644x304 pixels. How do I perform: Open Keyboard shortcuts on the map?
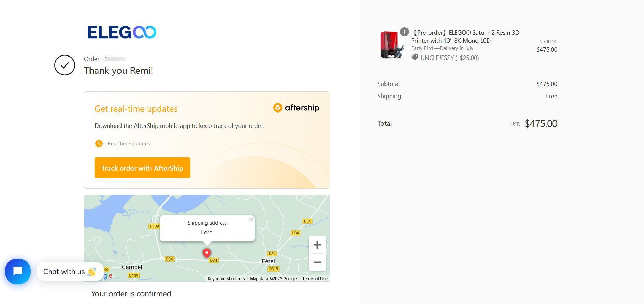coord(226,278)
